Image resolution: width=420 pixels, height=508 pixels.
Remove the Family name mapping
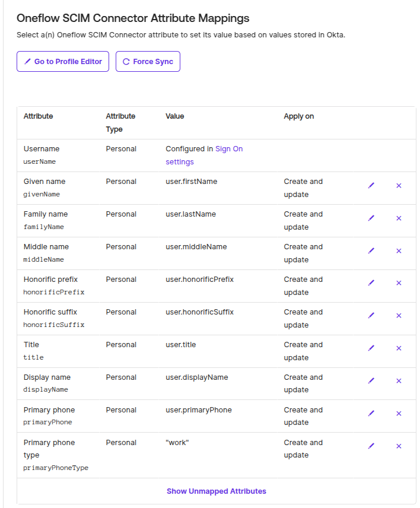(x=399, y=218)
